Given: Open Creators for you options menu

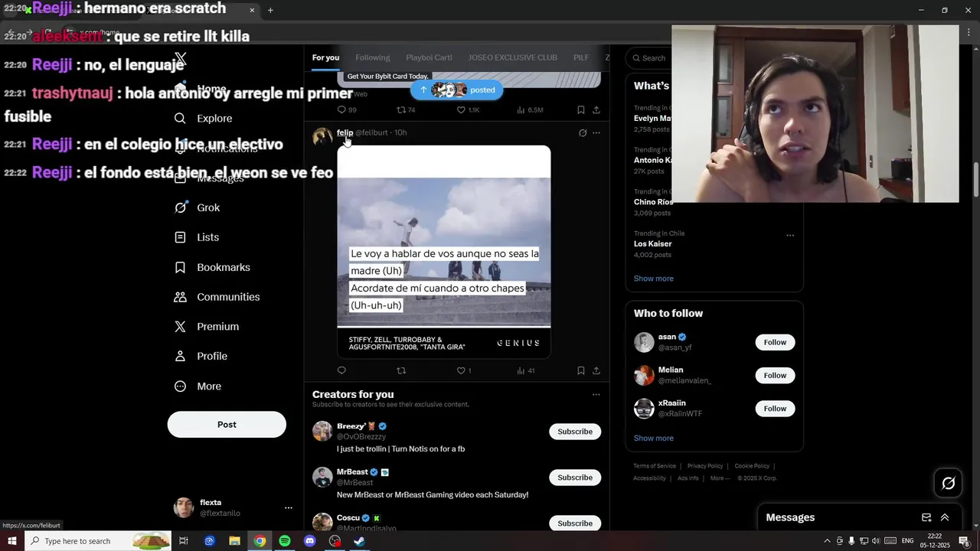Looking at the screenshot, I should 596,395.
